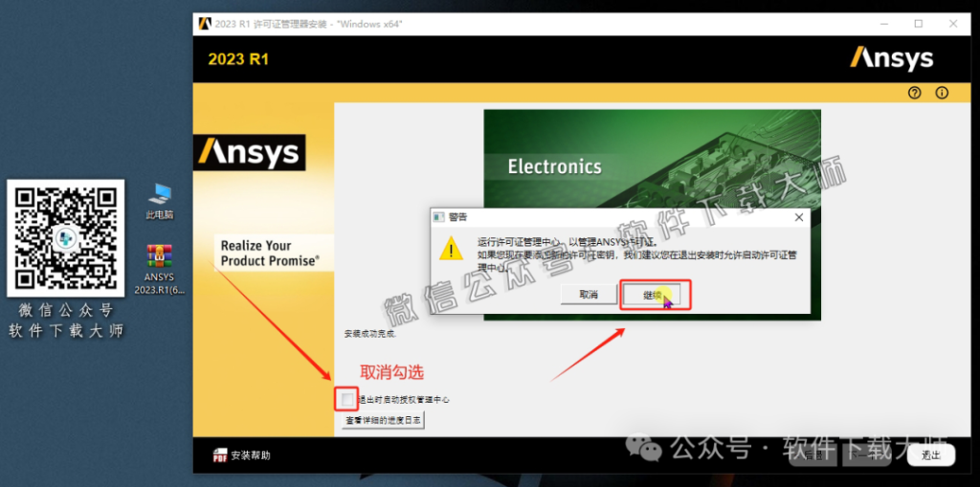Image resolution: width=980 pixels, height=487 pixels.
Task: Uncheck 退出时启动授权管理中心 checkbox
Action: [347, 399]
